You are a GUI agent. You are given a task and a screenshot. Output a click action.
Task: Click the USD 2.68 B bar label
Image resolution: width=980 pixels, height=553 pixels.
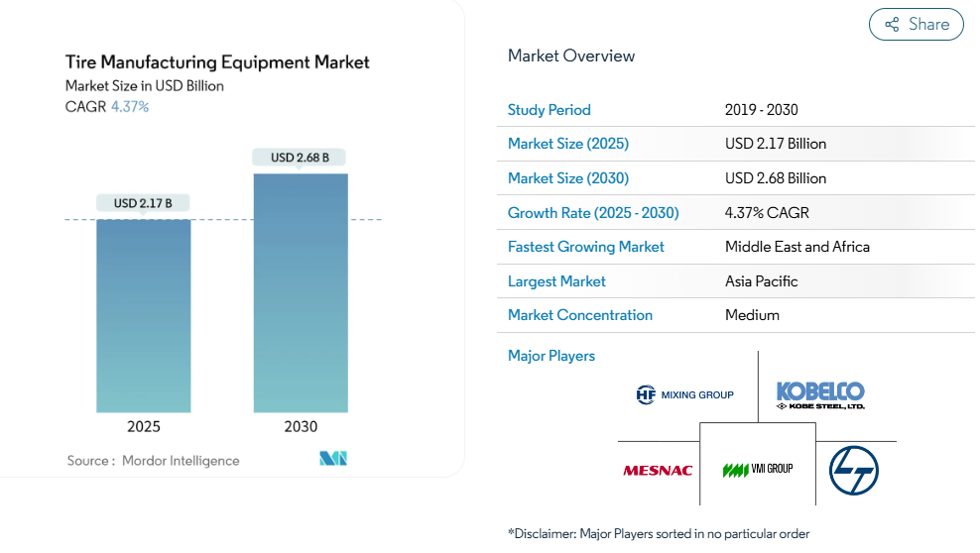(301, 158)
